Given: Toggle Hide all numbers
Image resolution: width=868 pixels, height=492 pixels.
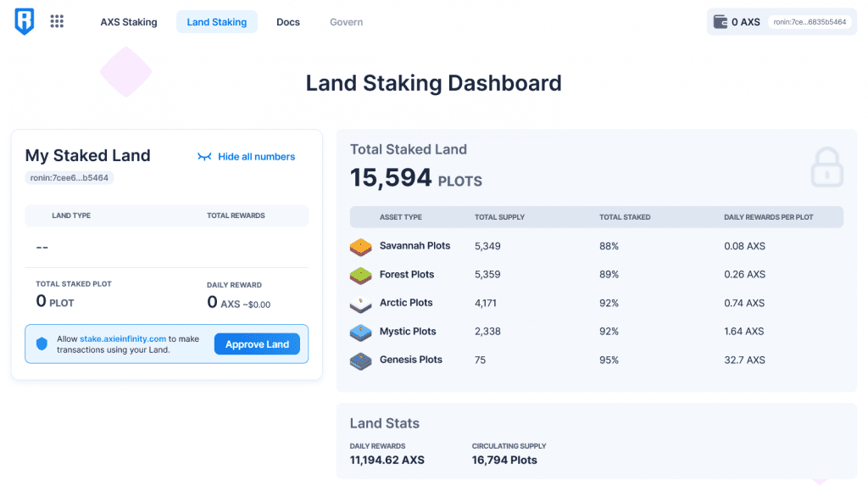Looking at the screenshot, I should click(x=246, y=157).
